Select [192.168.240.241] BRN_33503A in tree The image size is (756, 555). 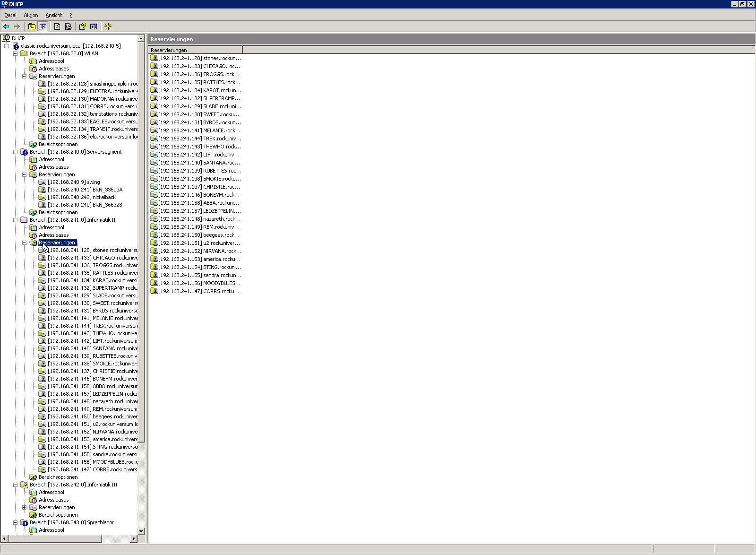(85, 190)
